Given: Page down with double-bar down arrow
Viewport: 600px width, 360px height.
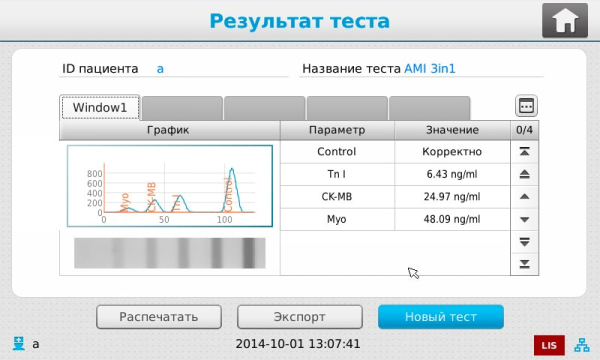Looking at the screenshot, I should coord(525,242).
